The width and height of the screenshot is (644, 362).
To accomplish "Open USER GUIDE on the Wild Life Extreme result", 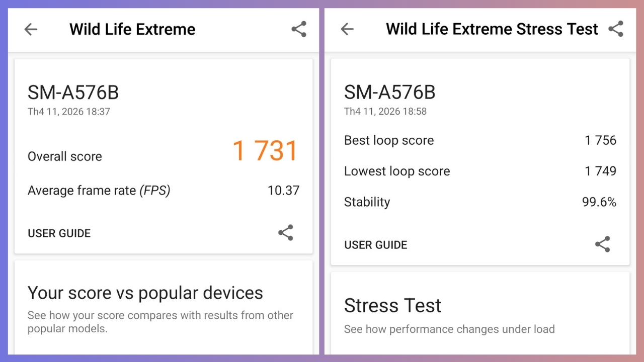I will tap(59, 233).
